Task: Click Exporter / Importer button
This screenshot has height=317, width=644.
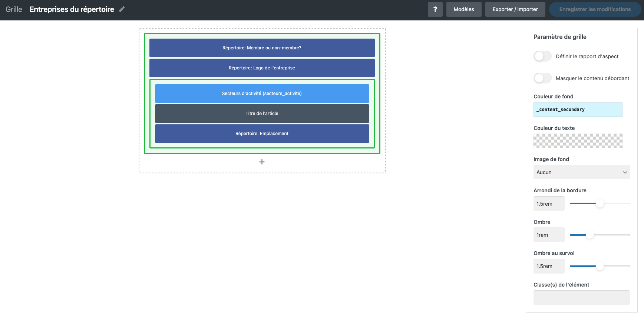Action: pos(515,9)
